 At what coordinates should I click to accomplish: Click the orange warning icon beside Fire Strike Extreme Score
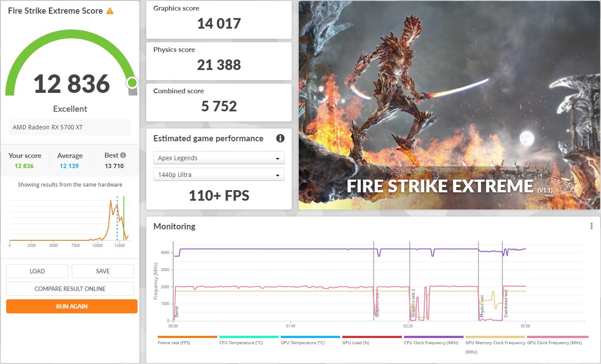[x=110, y=11]
